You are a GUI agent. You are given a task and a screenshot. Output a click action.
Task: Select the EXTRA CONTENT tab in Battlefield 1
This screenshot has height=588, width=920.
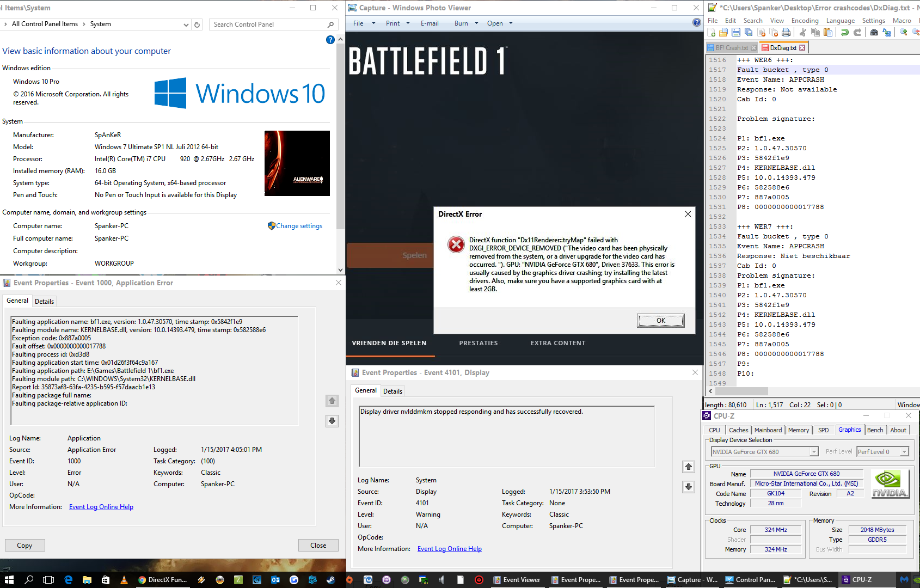pos(558,343)
